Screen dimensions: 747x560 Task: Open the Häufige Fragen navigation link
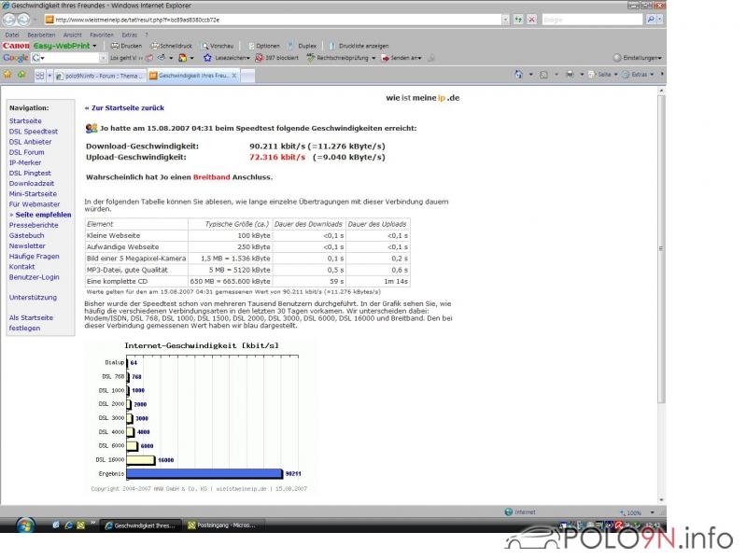(35, 256)
